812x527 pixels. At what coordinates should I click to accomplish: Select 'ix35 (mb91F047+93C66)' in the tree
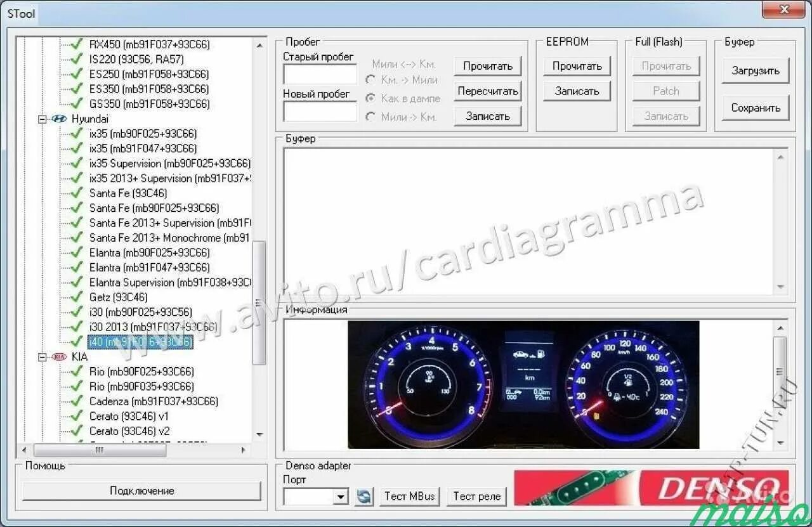pos(143,148)
